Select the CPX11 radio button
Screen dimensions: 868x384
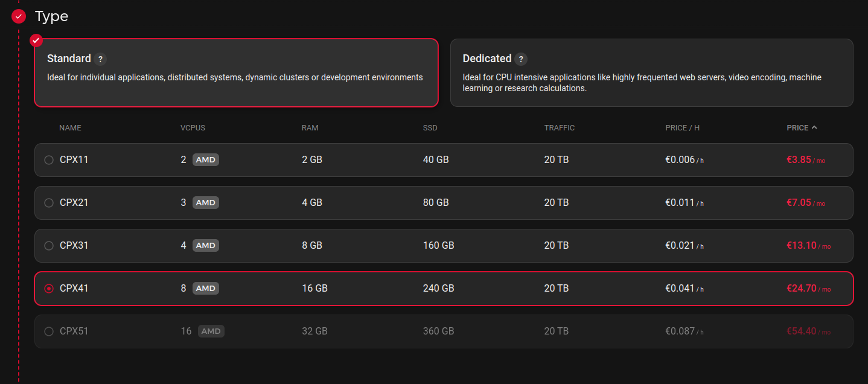[49, 160]
